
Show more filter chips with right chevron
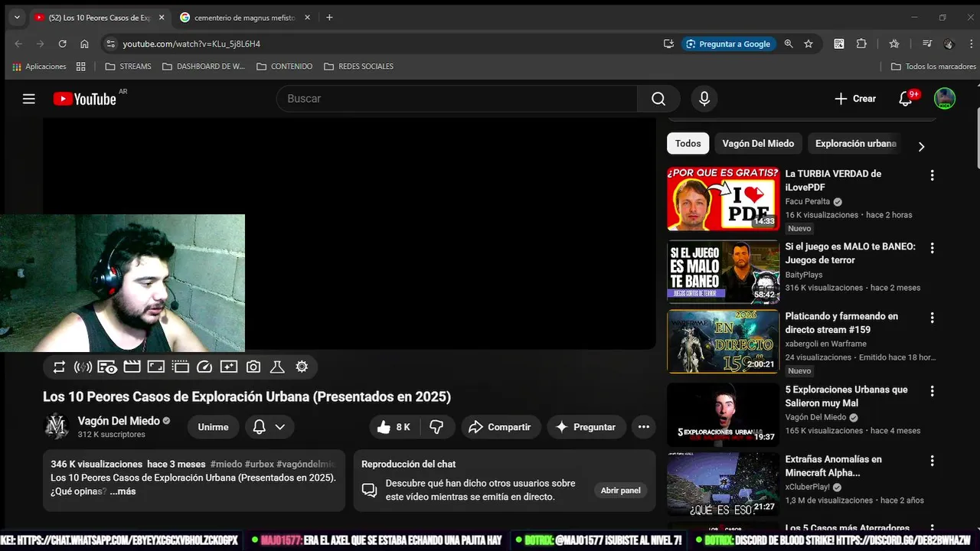921,146
